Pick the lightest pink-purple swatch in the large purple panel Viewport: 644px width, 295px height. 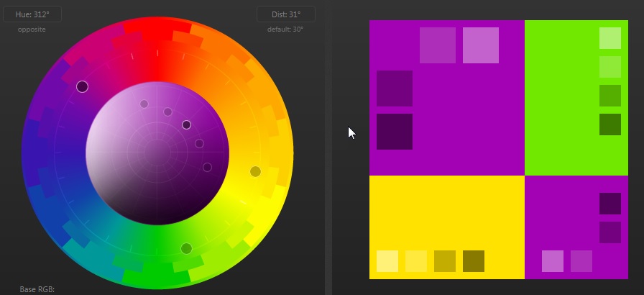481,45
